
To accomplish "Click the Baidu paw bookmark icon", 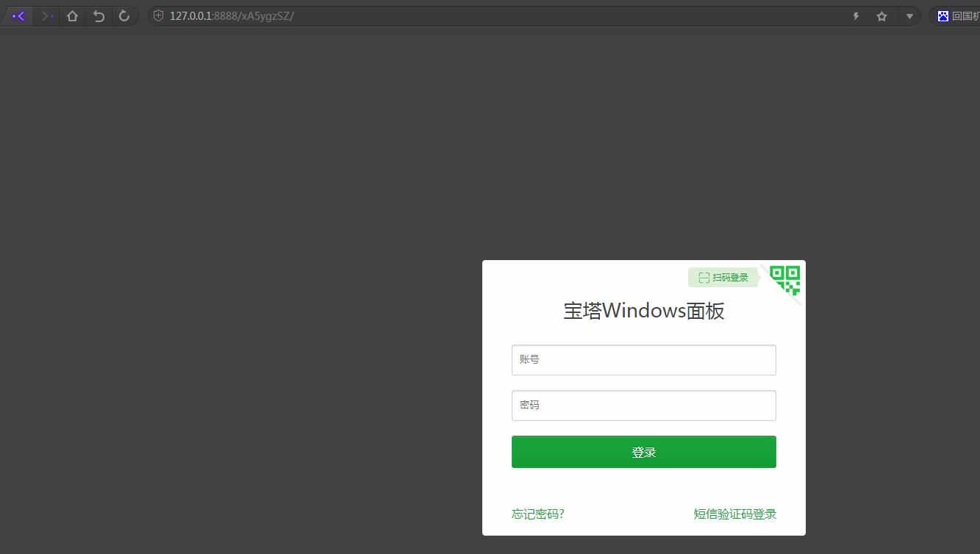I will [x=943, y=16].
